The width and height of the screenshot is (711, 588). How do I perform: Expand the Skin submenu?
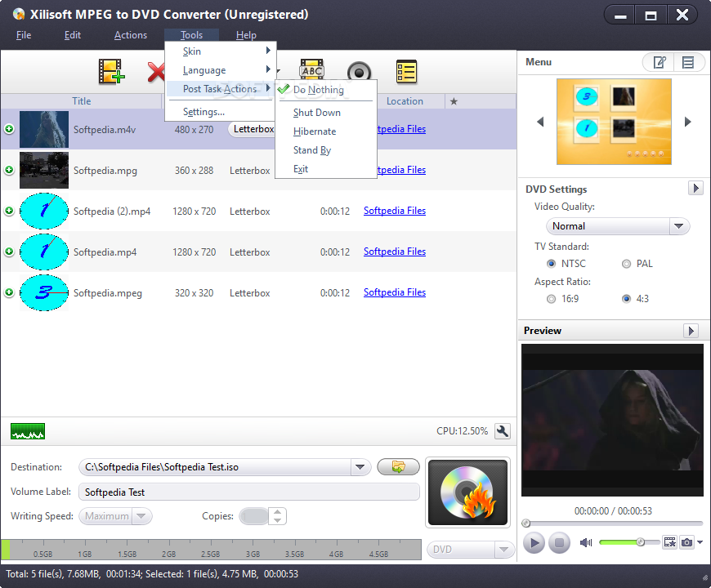tap(220, 51)
